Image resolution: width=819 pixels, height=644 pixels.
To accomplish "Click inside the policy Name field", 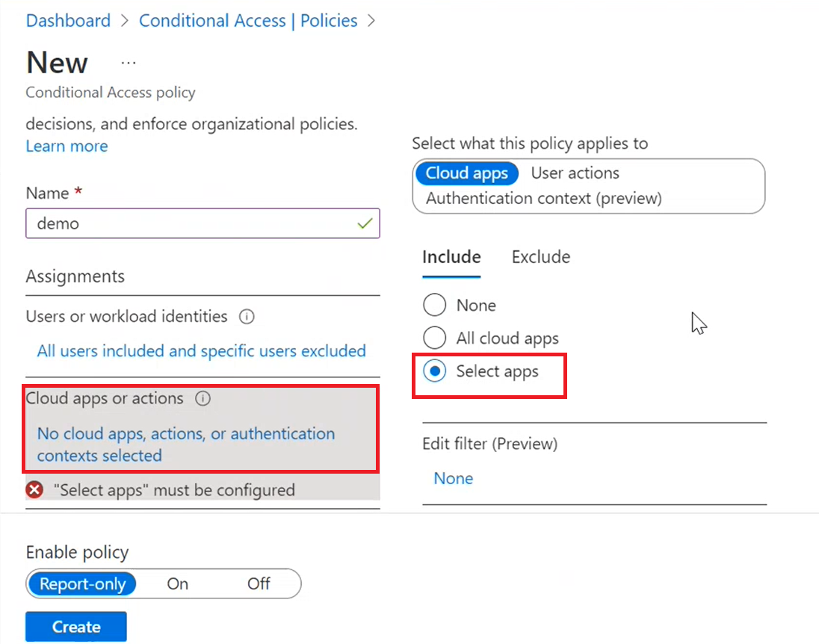I will (203, 223).
